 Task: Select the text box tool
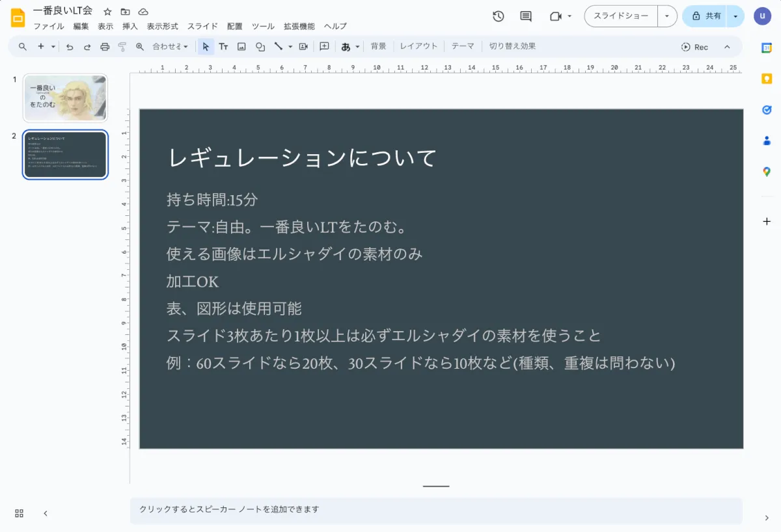point(223,47)
